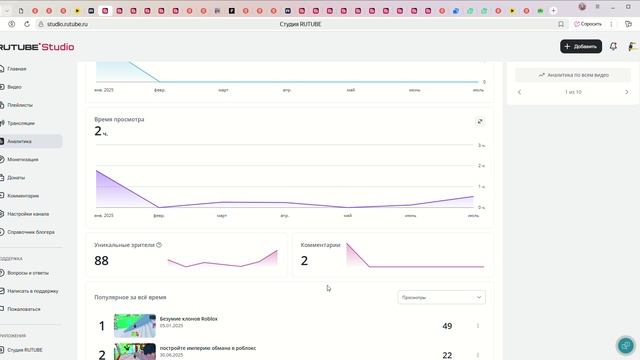The height and width of the screenshot is (360, 640).
Task: Open a new browser tab with the plus icon
Action: coord(553,11)
